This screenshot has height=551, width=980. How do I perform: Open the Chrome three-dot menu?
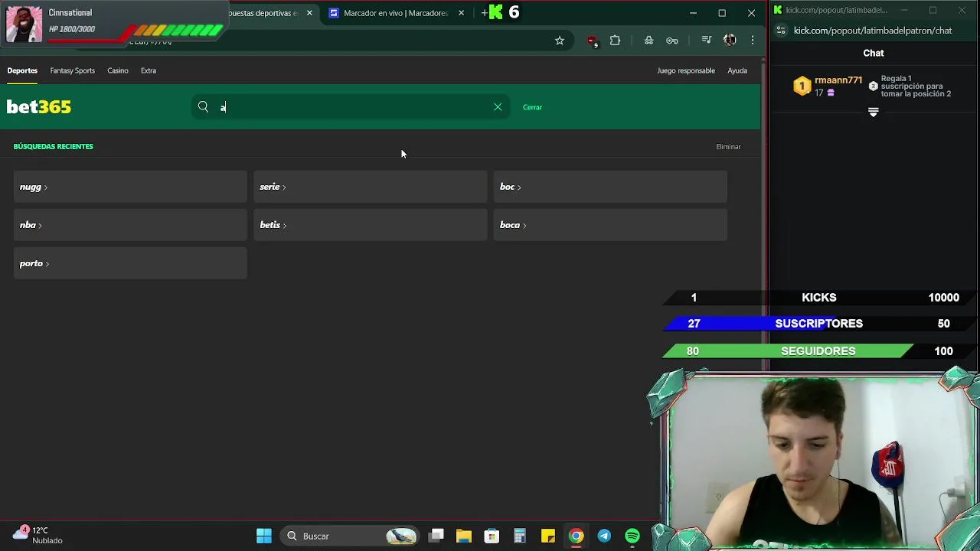pos(753,41)
